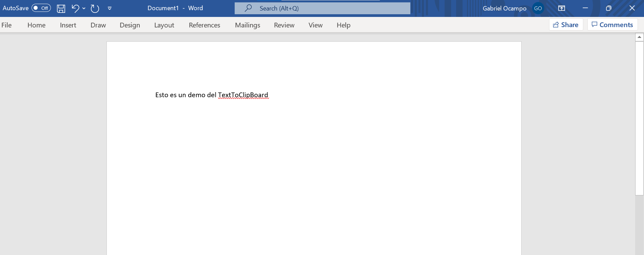Open Customize Quick Access Toolbar dropdown
The image size is (644, 255).
point(110,8)
